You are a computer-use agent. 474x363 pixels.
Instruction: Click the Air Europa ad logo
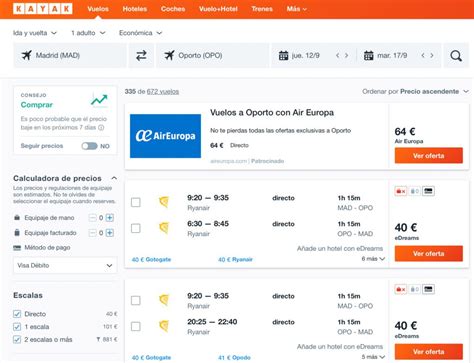tap(165, 136)
